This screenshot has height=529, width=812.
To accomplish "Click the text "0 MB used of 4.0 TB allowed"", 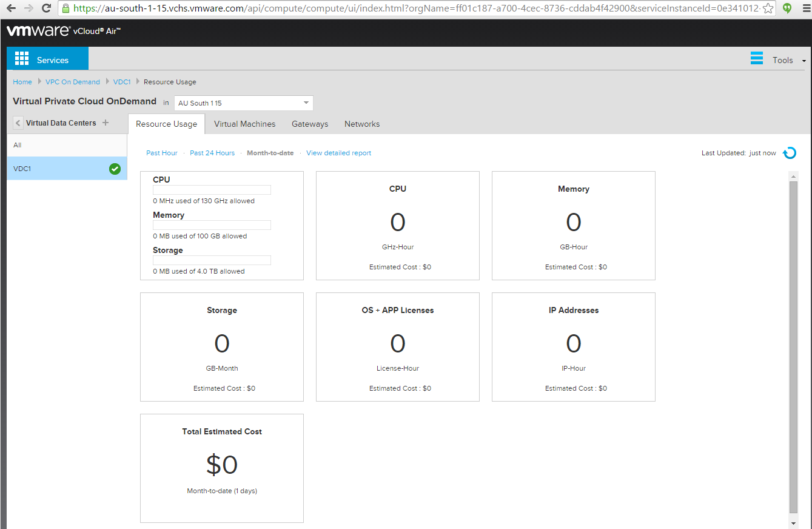I will [x=199, y=271].
